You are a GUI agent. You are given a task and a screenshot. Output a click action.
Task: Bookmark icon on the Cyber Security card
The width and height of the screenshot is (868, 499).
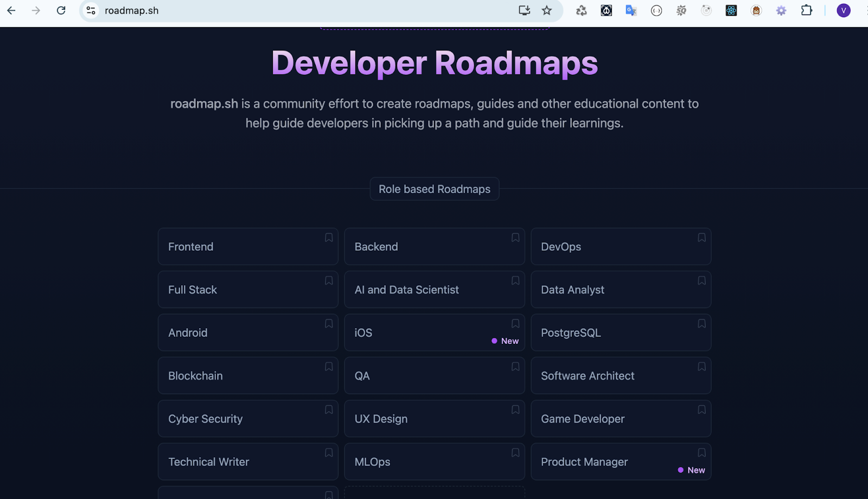pos(329,410)
